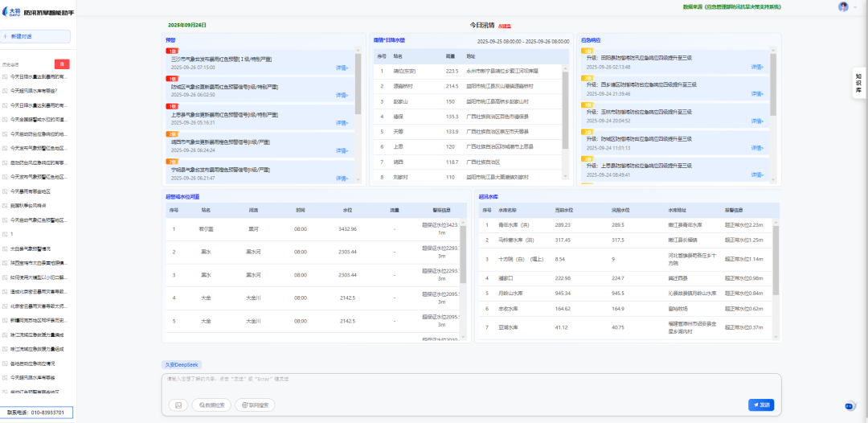Open details for the 05:16:31 warning
The height and width of the screenshot is (423, 868).
click(x=342, y=123)
